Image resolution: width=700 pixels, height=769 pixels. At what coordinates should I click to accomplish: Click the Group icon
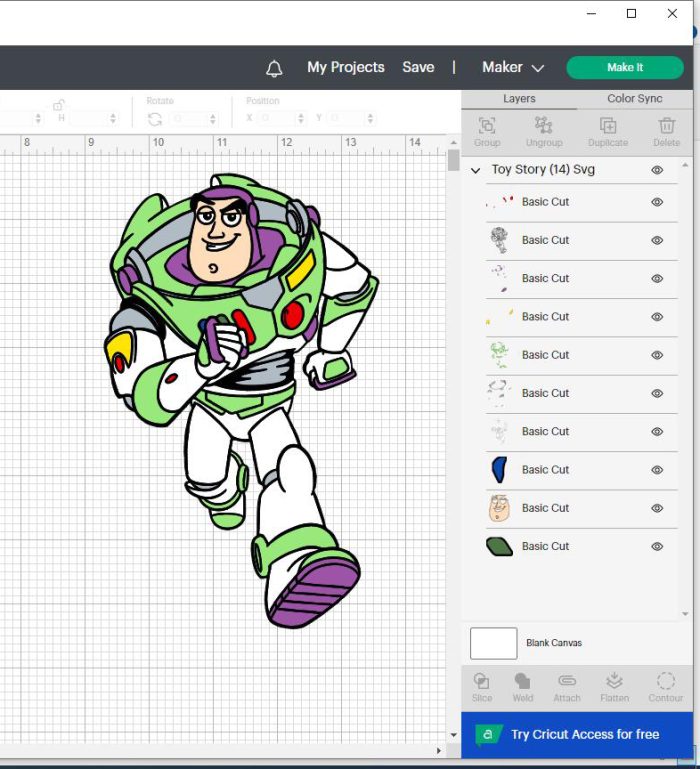pyautogui.click(x=487, y=126)
